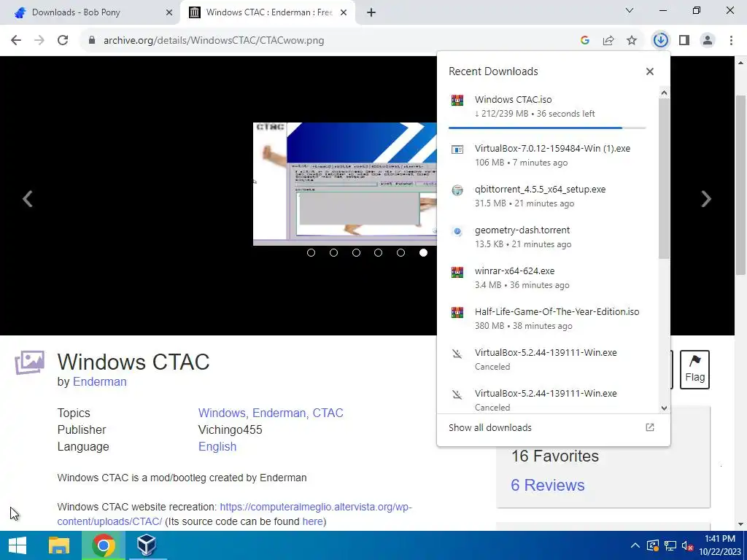Viewport: 747px width, 560px height.
Task: Select the third carousel dot
Action: coord(356,253)
